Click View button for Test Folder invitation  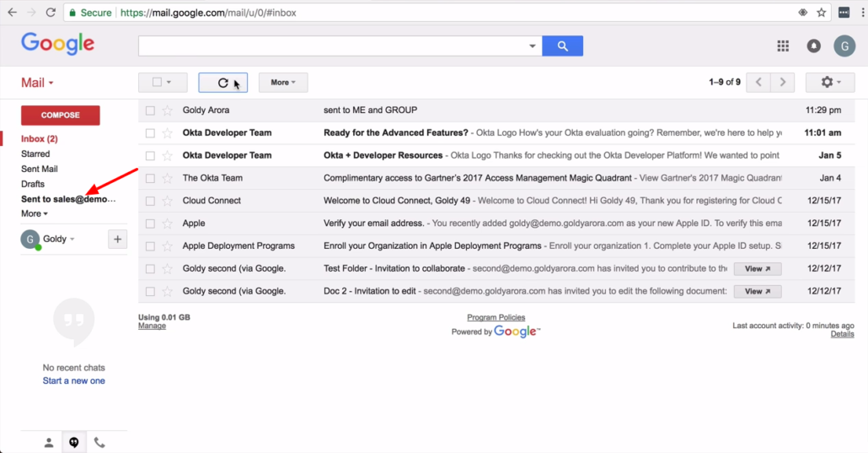pyautogui.click(x=758, y=269)
